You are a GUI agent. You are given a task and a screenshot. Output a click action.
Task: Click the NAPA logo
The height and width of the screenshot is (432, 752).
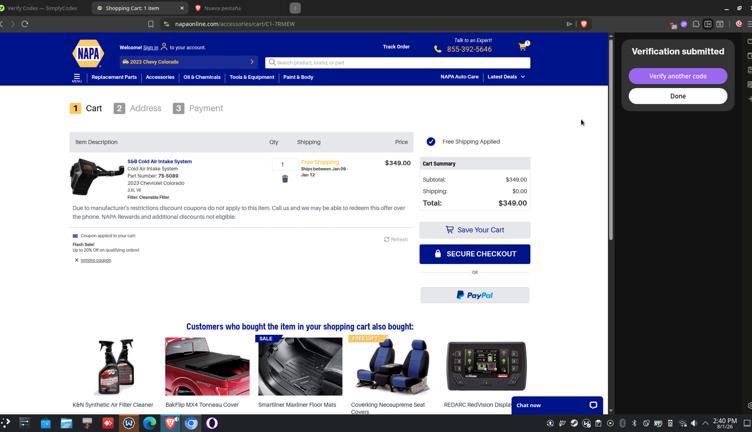(x=88, y=53)
